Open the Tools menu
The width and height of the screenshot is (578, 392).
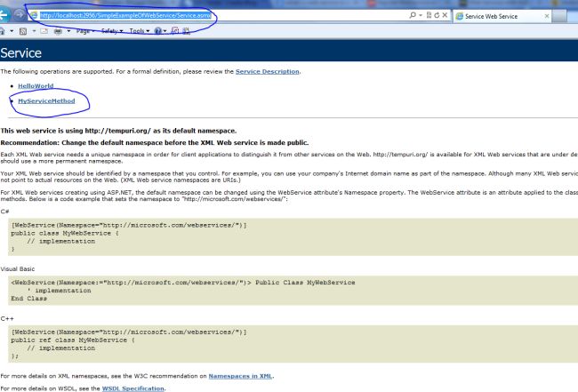click(140, 31)
